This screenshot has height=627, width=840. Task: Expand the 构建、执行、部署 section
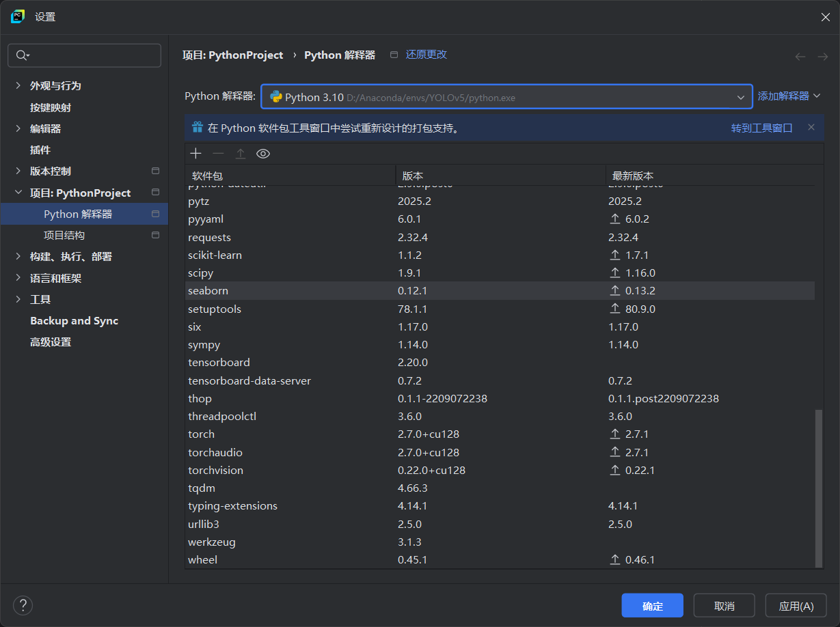[18, 256]
